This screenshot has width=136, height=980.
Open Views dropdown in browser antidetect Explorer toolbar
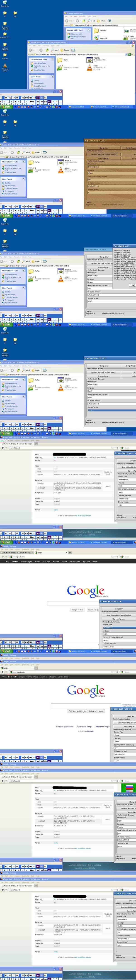click(110, 21)
